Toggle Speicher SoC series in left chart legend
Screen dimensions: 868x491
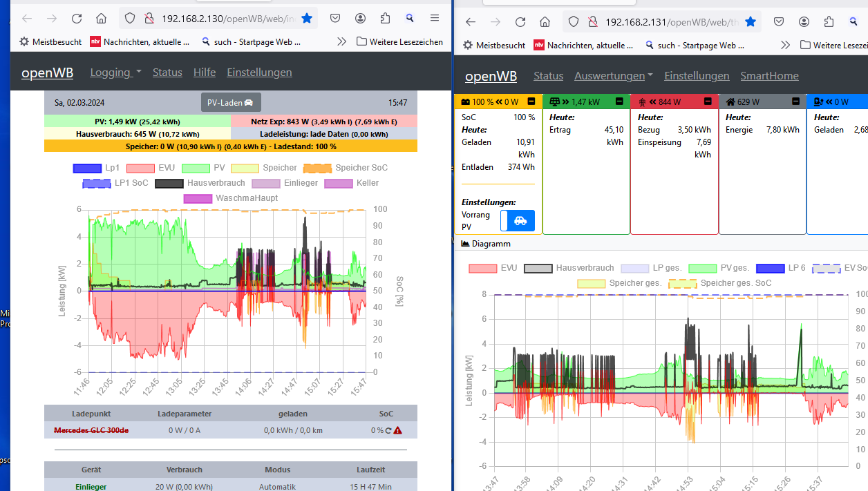coord(346,168)
